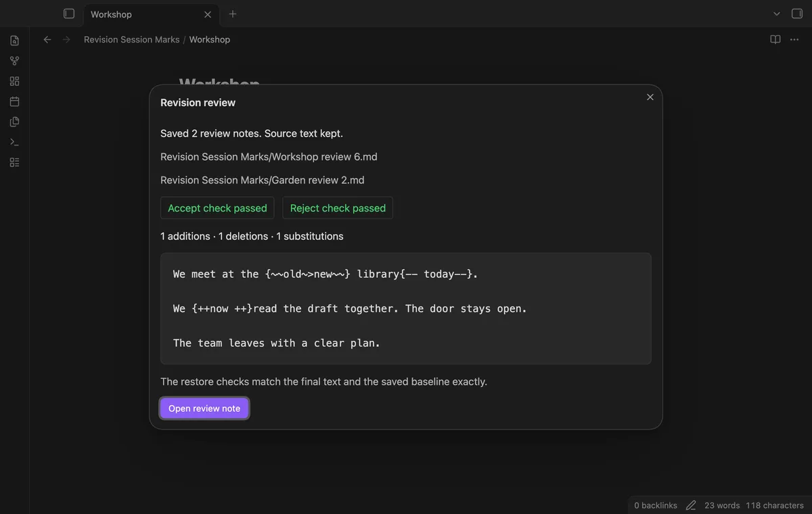Switch to reading view book icon
The image size is (812, 514).
775,39
